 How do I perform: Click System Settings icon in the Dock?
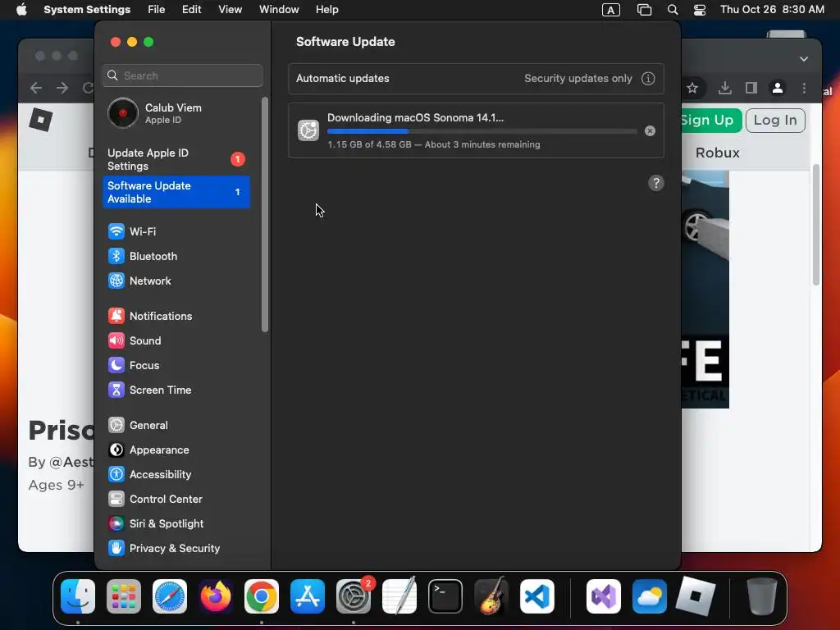click(x=354, y=596)
